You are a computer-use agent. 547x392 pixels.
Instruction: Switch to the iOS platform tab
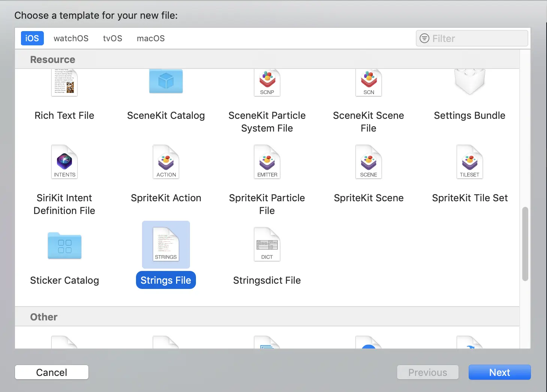click(32, 38)
